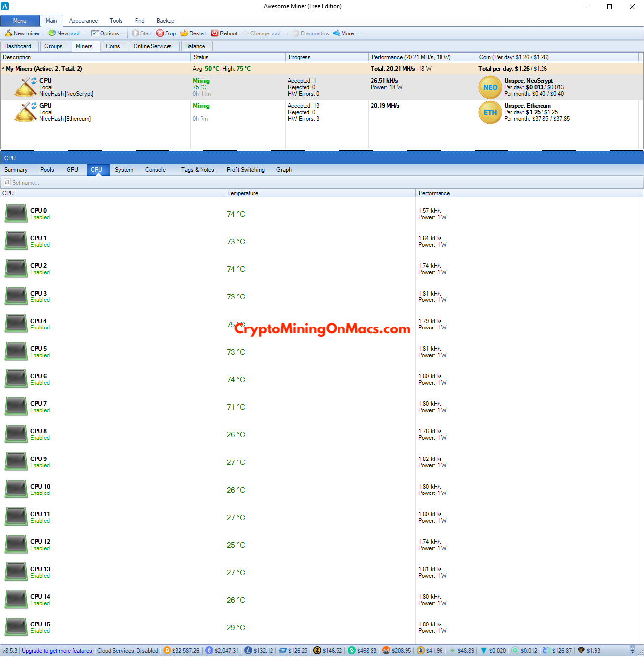Click the Temperature column header

320,193
